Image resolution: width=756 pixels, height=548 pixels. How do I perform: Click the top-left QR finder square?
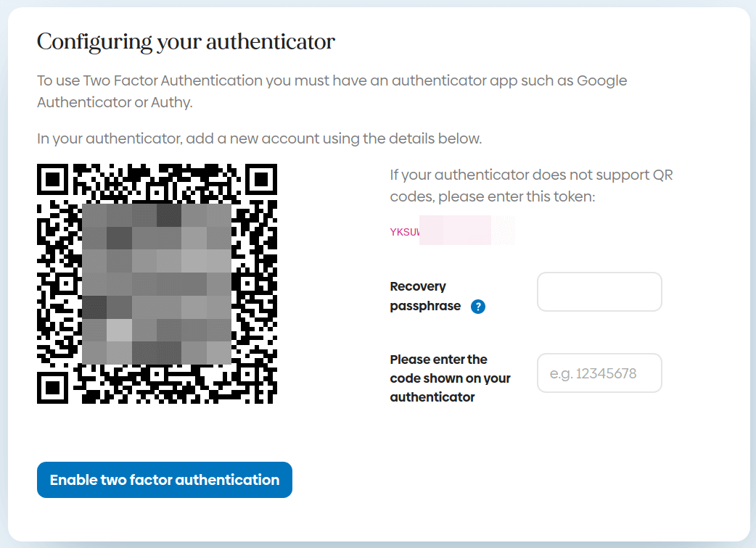click(x=54, y=181)
